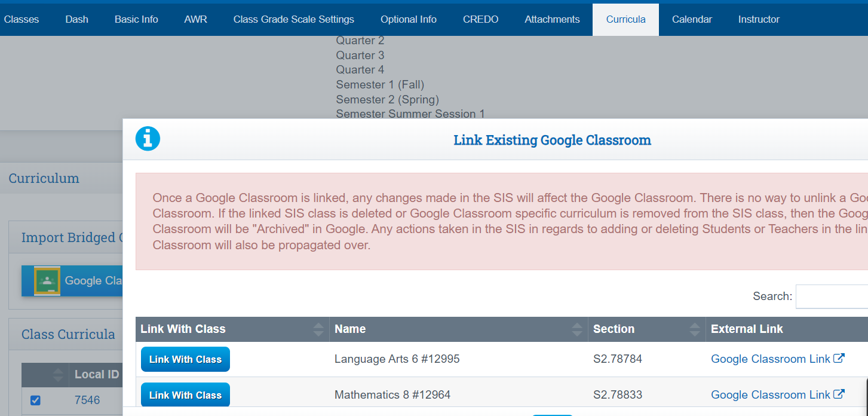The height and width of the screenshot is (416, 868).
Task: Click Semester 2 (Spring) text
Action: pyautogui.click(x=387, y=99)
